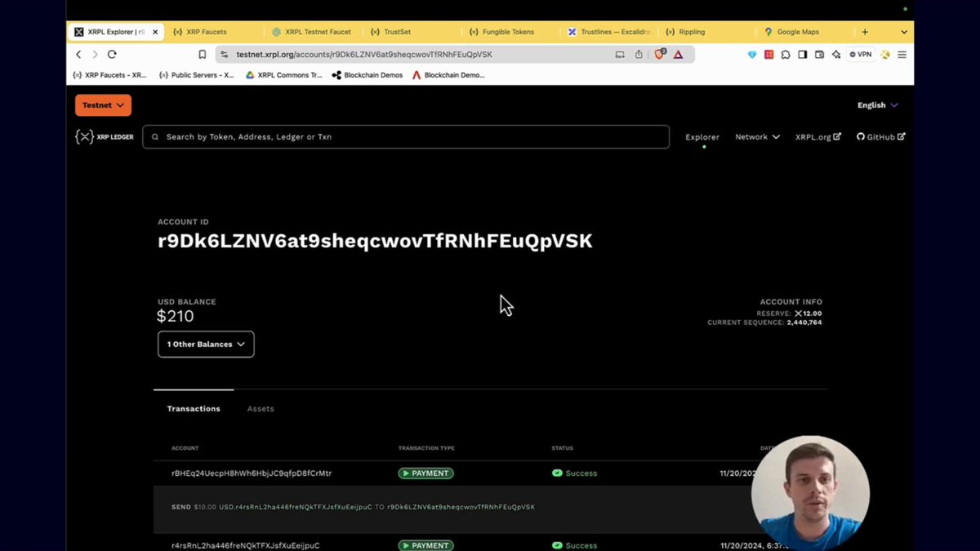Open the Public Servers bookmark

coord(196,75)
